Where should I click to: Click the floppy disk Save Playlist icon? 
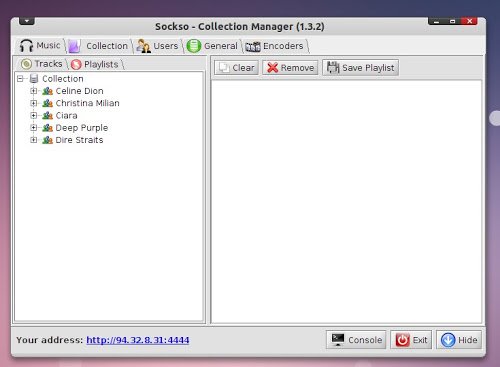(333, 67)
